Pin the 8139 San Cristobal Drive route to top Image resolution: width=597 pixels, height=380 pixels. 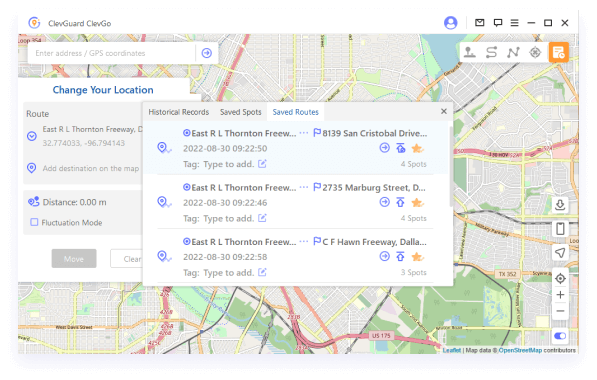[x=401, y=148]
